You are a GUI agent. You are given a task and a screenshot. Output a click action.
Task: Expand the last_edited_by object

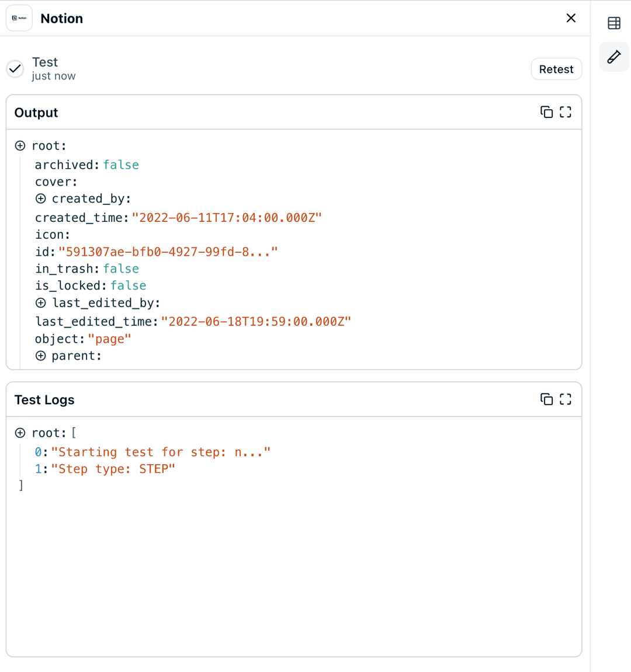tap(40, 302)
